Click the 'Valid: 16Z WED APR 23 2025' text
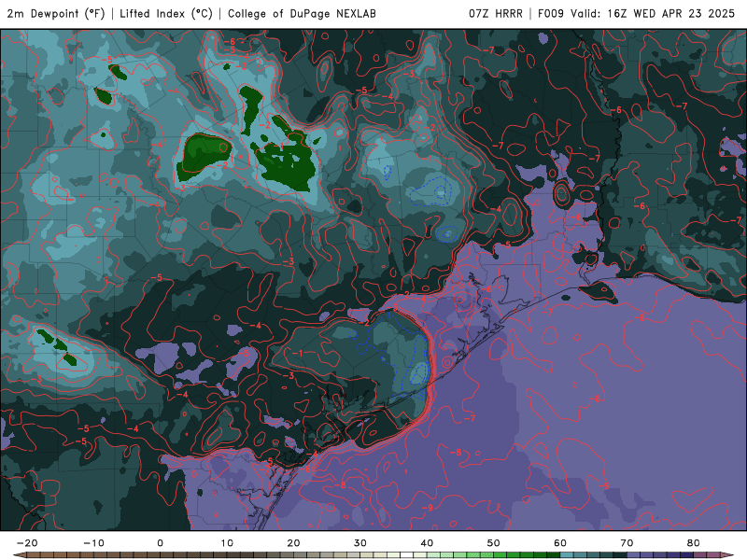 coord(652,13)
